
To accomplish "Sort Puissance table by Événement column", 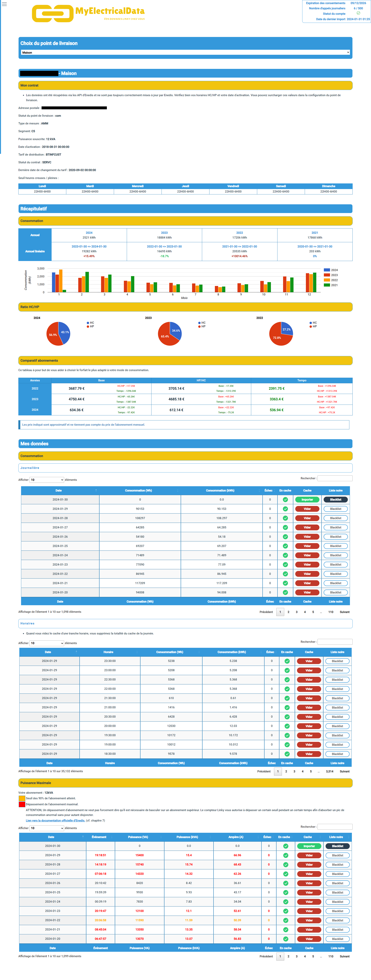I will coord(100,837).
